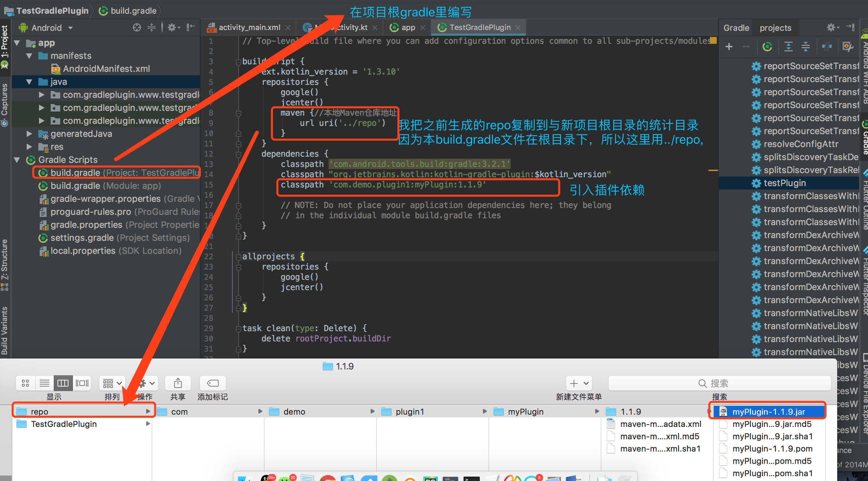The height and width of the screenshot is (481, 868).
Task: Open the Gradle settings wrench icon
Action: point(847,47)
